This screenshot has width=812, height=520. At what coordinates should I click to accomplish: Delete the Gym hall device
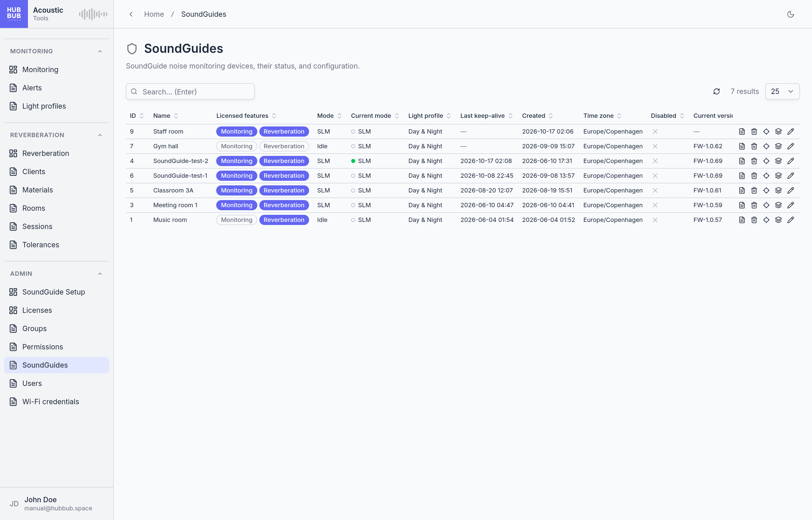click(754, 146)
